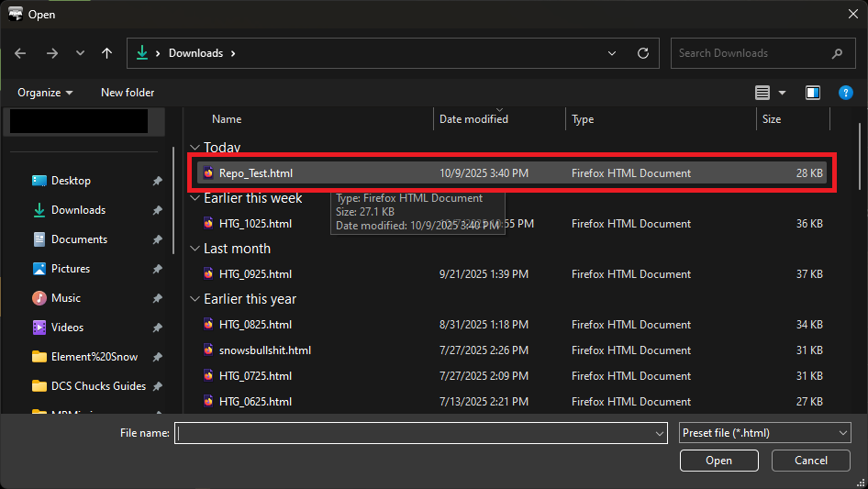Screen dimensions: 868x489
Task: Open the DCS Chucks Guides folder
Action: [x=98, y=386]
